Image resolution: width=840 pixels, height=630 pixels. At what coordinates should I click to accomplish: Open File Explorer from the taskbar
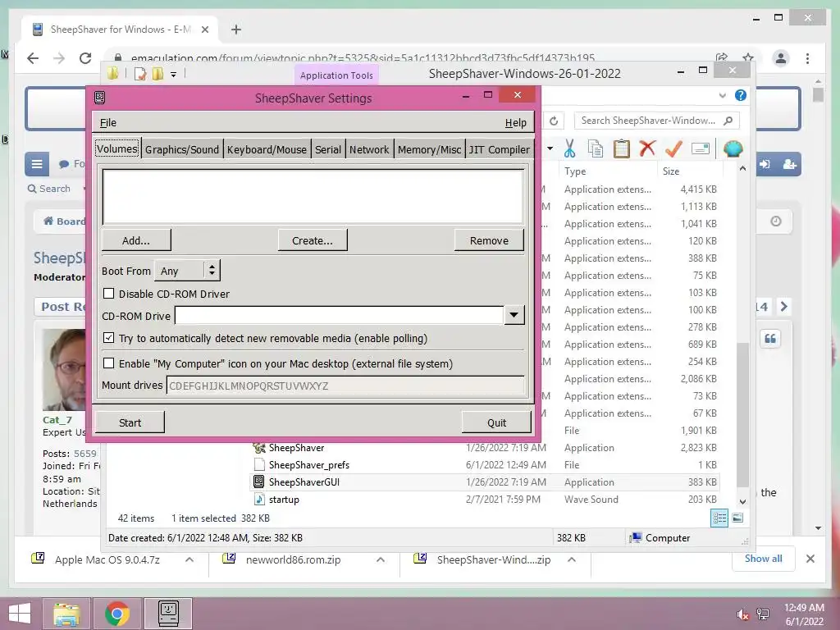[66, 614]
